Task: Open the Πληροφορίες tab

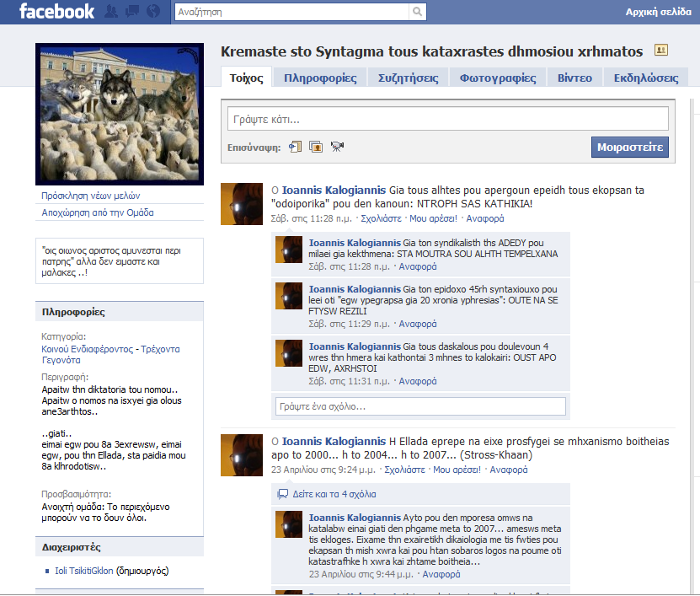Action: click(321, 78)
